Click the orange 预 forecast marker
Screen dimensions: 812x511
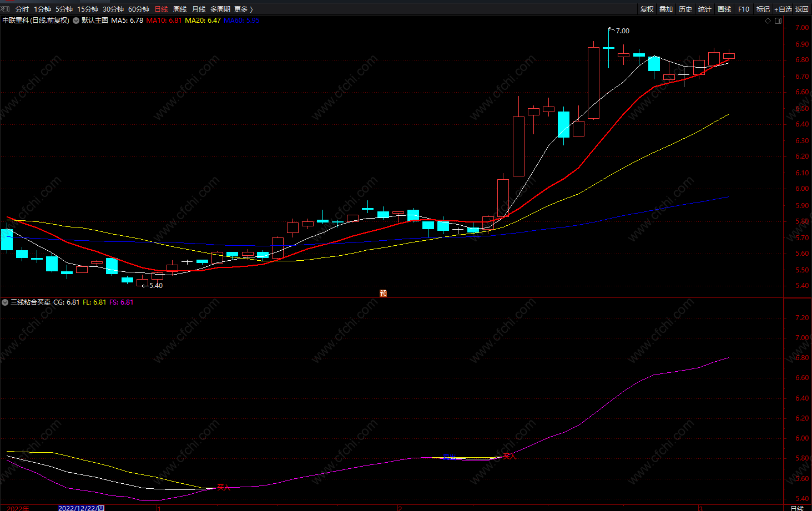[x=383, y=294]
